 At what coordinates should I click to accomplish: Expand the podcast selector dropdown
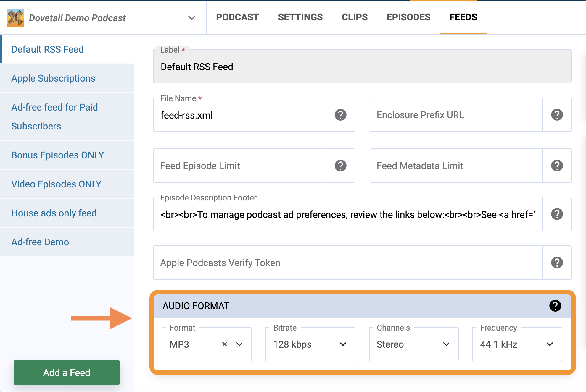(x=192, y=18)
